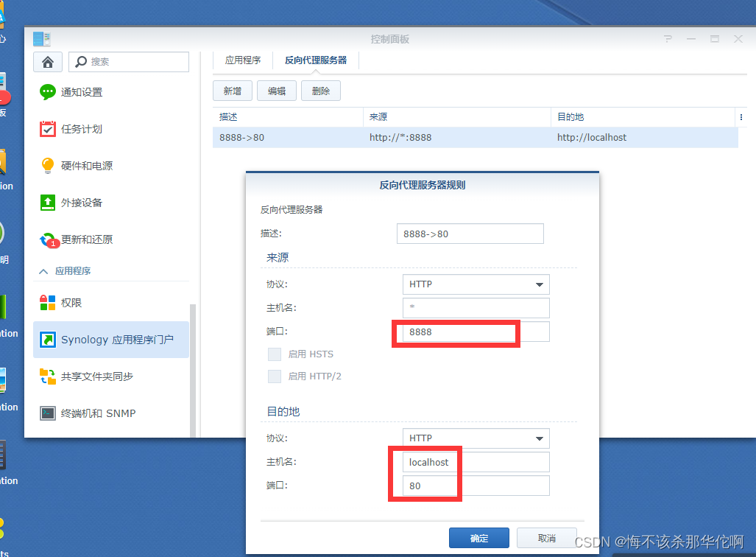The width and height of the screenshot is (756, 557).
Task: Click the 搜索 search box
Action: coord(129,62)
